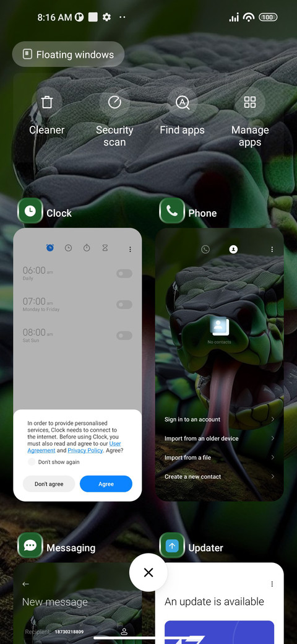The height and width of the screenshot is (644, 297).
Task: Tap the Clock app icon
Action: (30, 211)
